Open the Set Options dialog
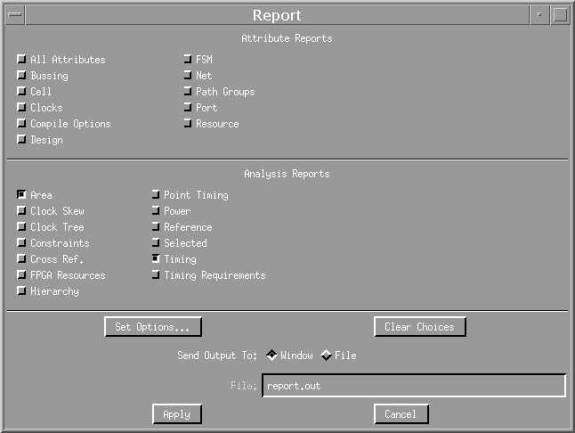575x433 pixels. [153, 327]
